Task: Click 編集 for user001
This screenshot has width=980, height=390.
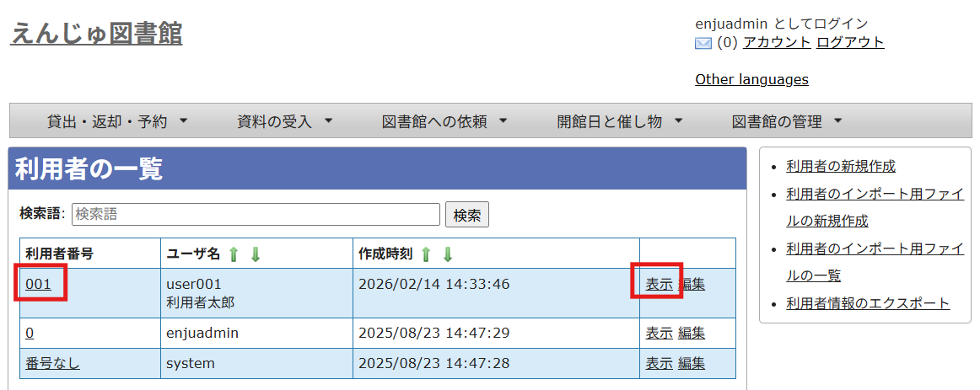Action: [x=692, y=284]
